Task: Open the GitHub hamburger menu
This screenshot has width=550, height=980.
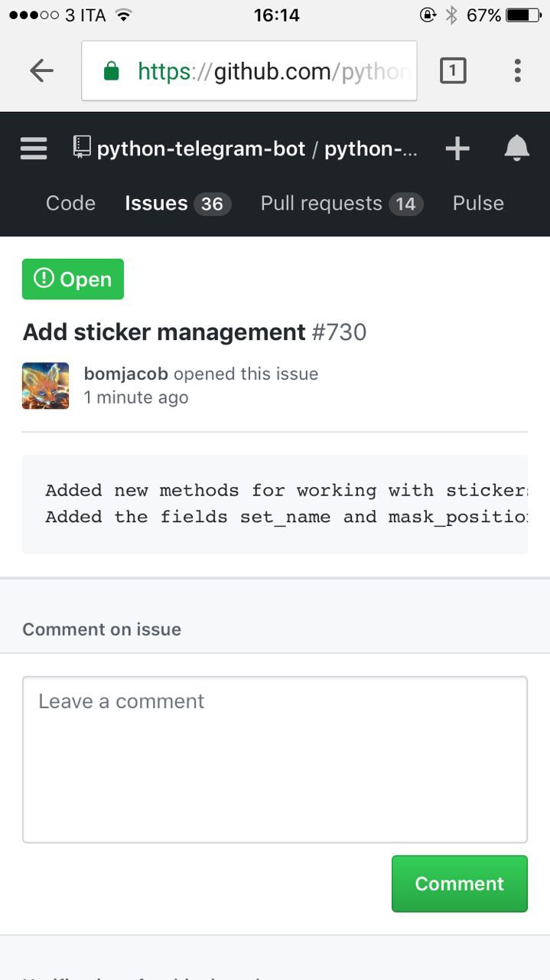Action: pos(34,149)
